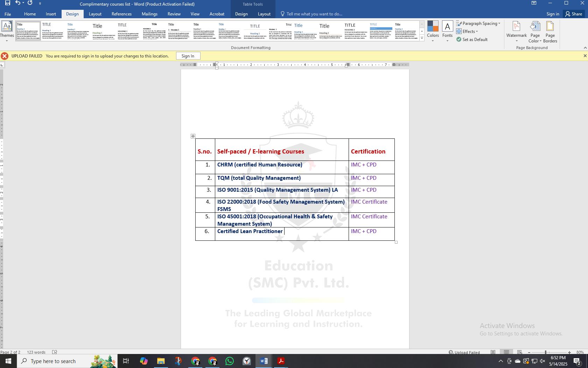The height and width of the screenshot is (368, 588).
Task: Click the Share button
Action: [574, 14]
